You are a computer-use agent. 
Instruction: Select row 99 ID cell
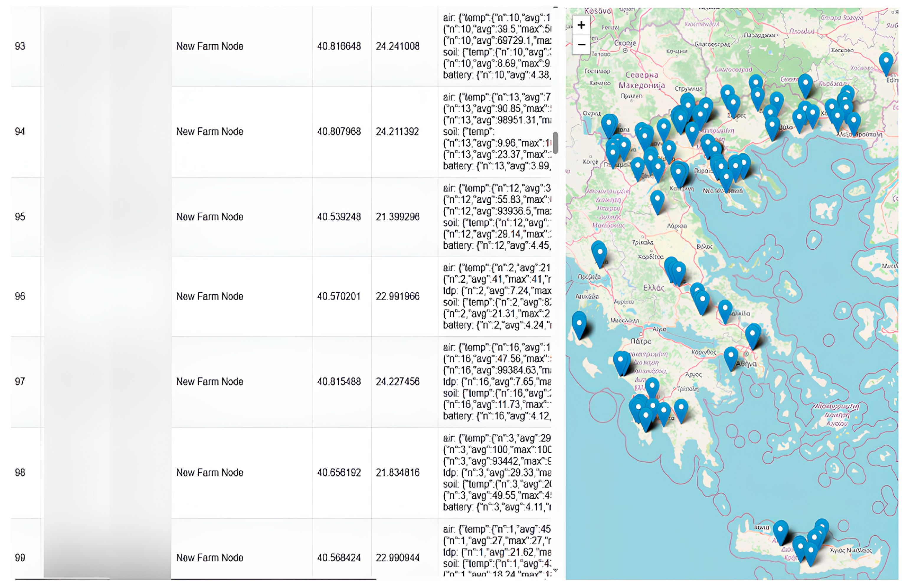tap(20, 558)
